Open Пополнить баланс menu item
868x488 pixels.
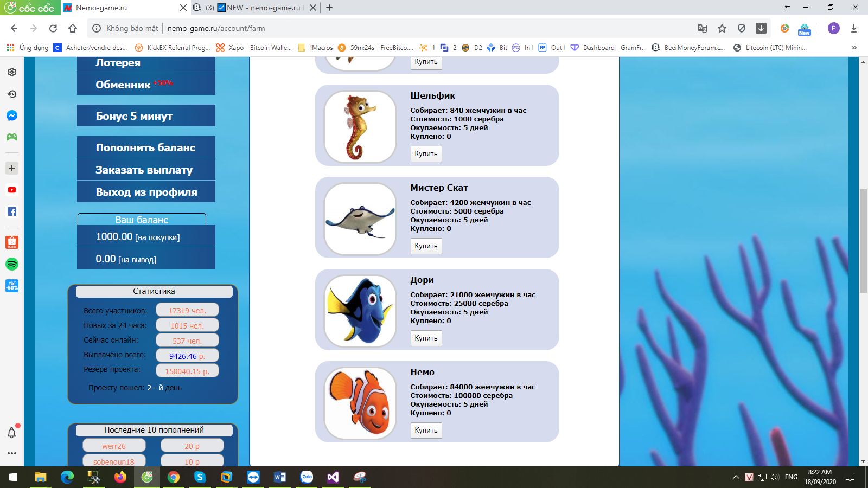point(146,147)
